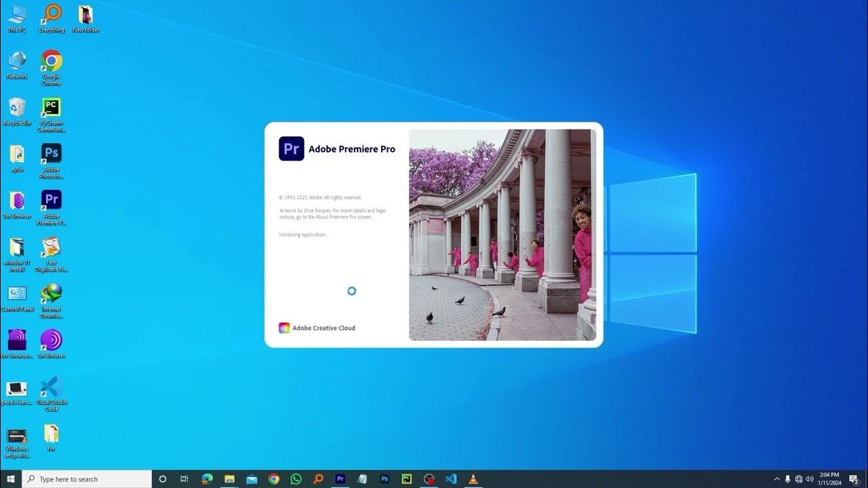Open network settings from the system tray
Viewport: 868px width, 488px height.
(799, 479)
